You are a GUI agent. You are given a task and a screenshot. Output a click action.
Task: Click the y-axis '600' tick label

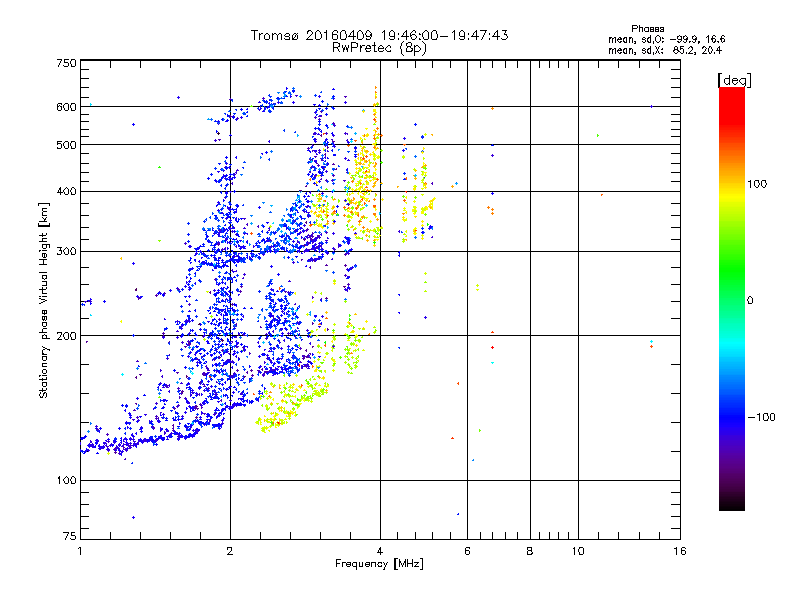pyautogui.click(x=66, y=107)
